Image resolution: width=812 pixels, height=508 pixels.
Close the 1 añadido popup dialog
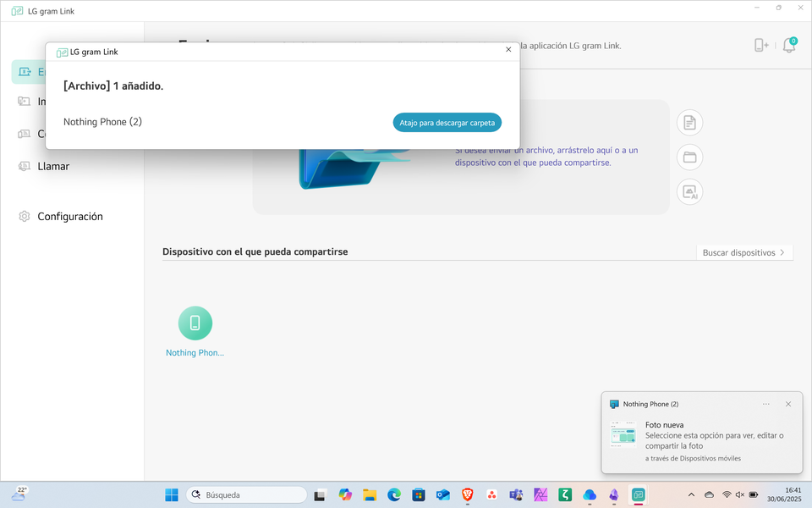pyautogui.click(x=508, y=50)
